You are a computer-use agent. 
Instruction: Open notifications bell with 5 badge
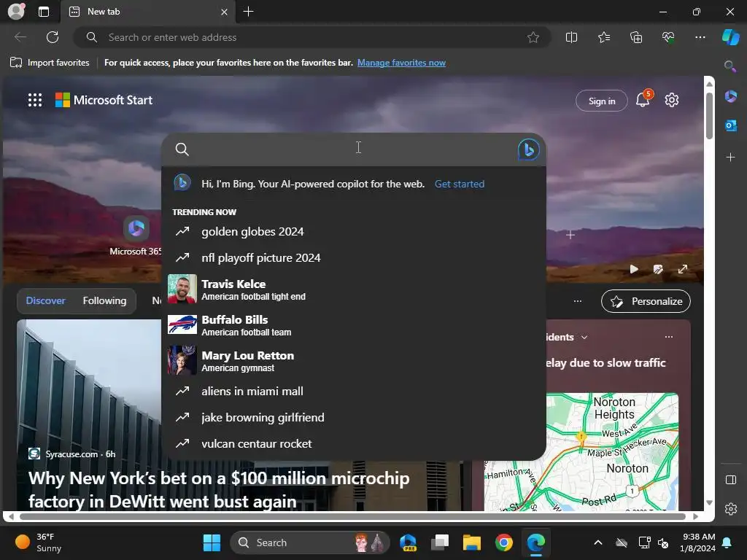coord(643,99)
